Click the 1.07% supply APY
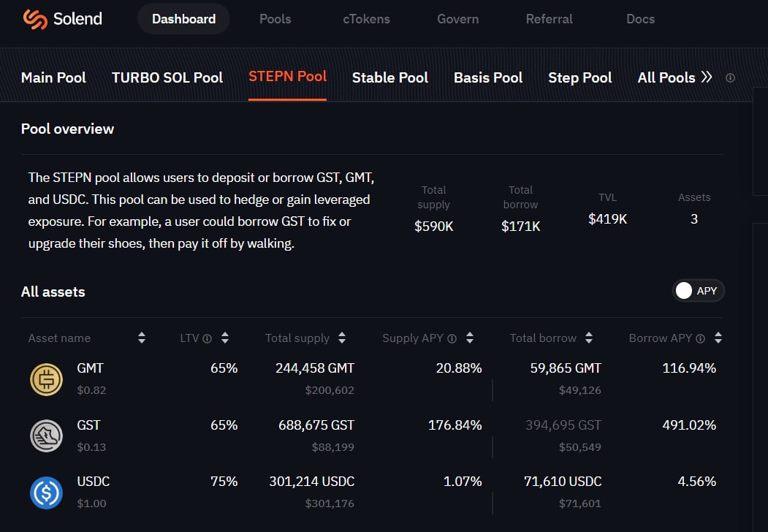Screen dimensions: 768x532 coord(463,482)
